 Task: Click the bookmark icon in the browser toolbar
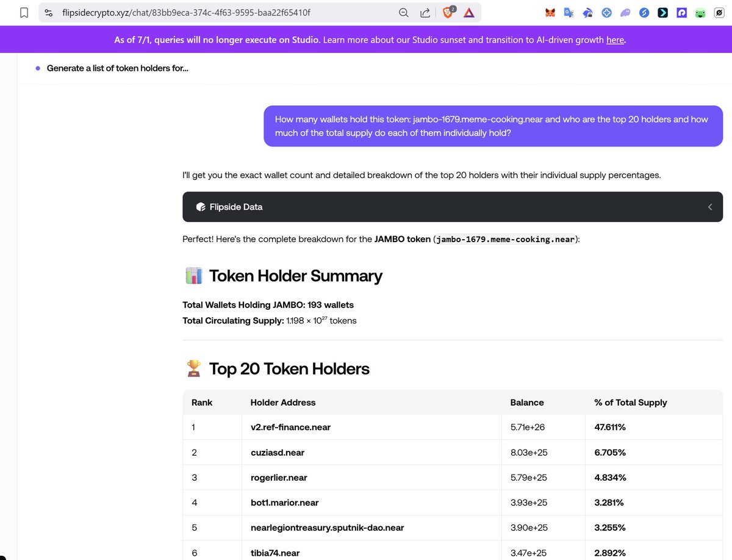23,12
